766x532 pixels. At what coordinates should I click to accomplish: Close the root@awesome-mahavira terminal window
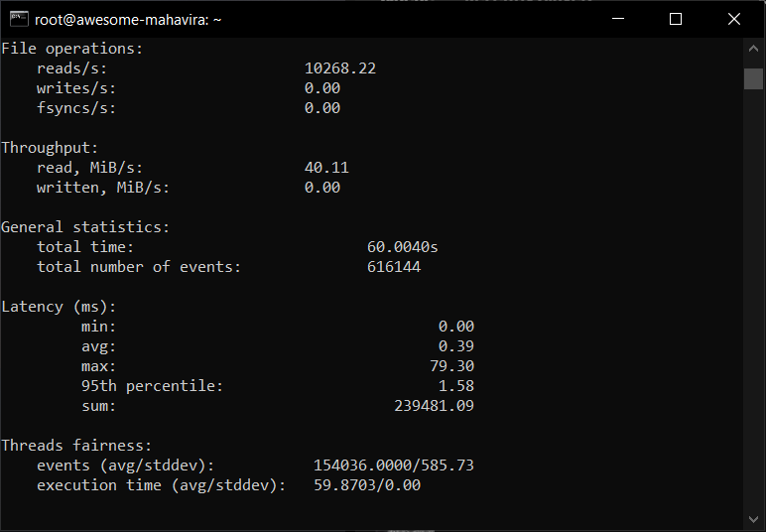(x=733, y=19)
